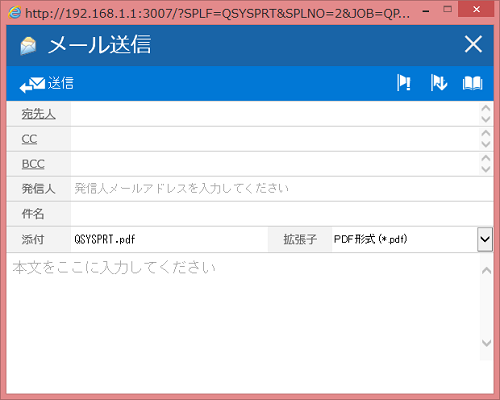The width and height of the screenshot is (500, 400).
Task: Click the body text scroll-down arrow
Action: tap(487, 343)
